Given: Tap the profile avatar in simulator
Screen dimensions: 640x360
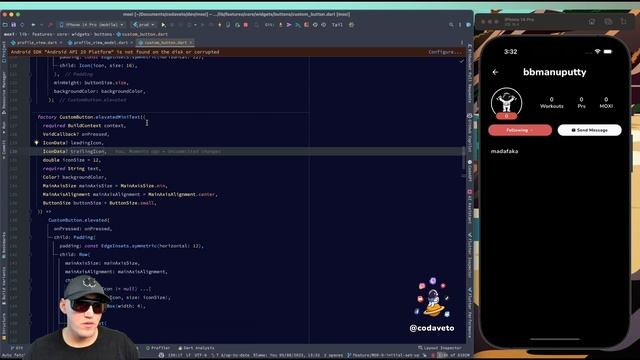Looking at the screenshot, I should (x=507, y=102).
